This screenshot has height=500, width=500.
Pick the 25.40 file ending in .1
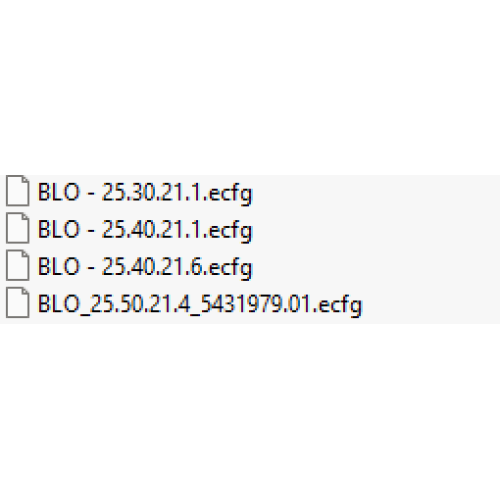pyautogui.click(x=145, y=230)
